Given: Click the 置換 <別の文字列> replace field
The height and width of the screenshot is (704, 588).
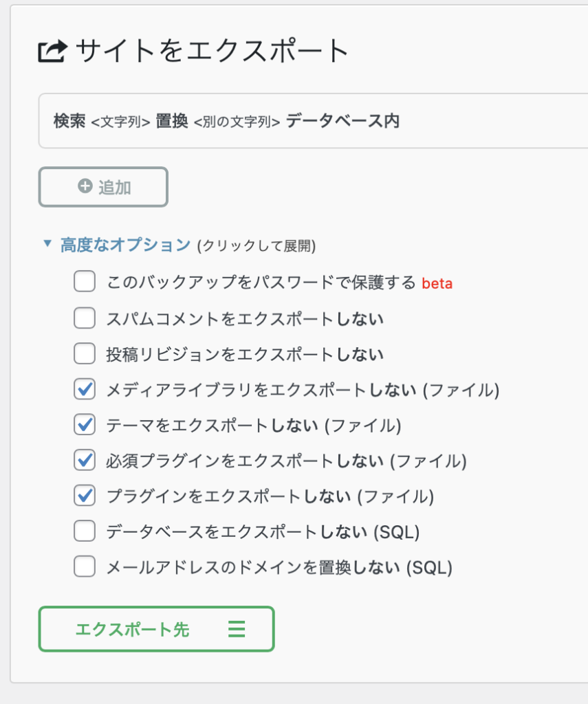Looking at the screenshot, I should [x=237, y=122].
